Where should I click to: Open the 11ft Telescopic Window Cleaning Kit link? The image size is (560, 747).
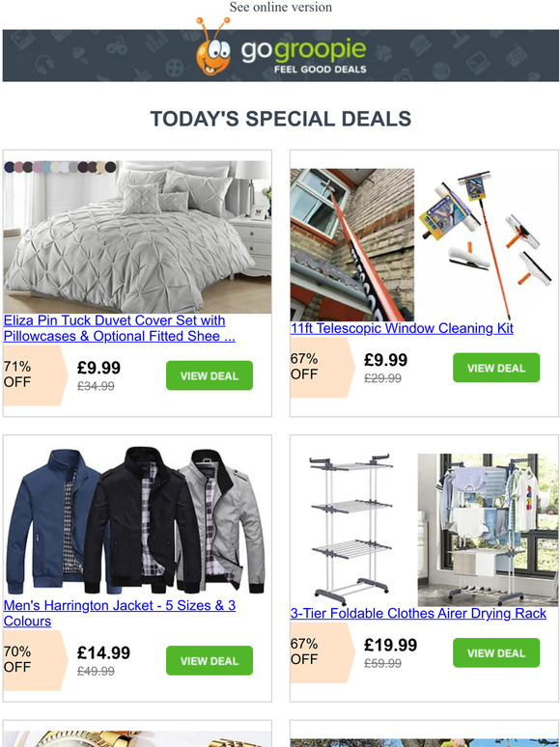coord(402,328)
